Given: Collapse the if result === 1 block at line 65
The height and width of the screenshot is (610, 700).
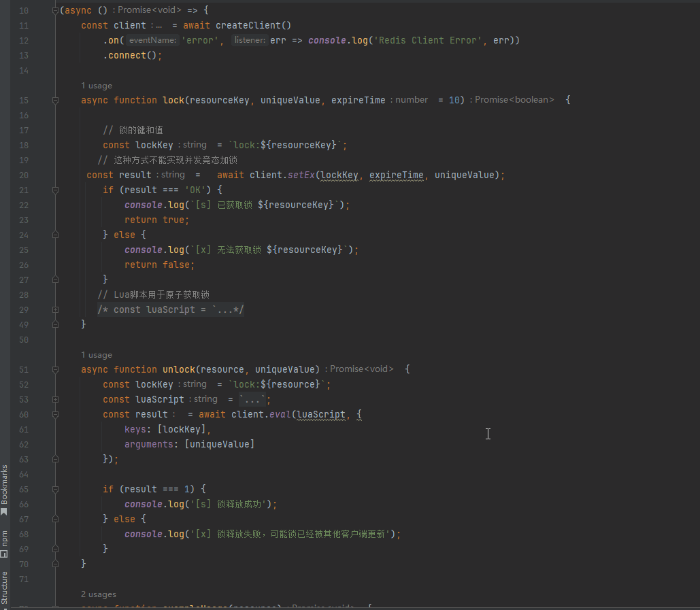Looking at the screenshot, I should click(x=55, y=490).
